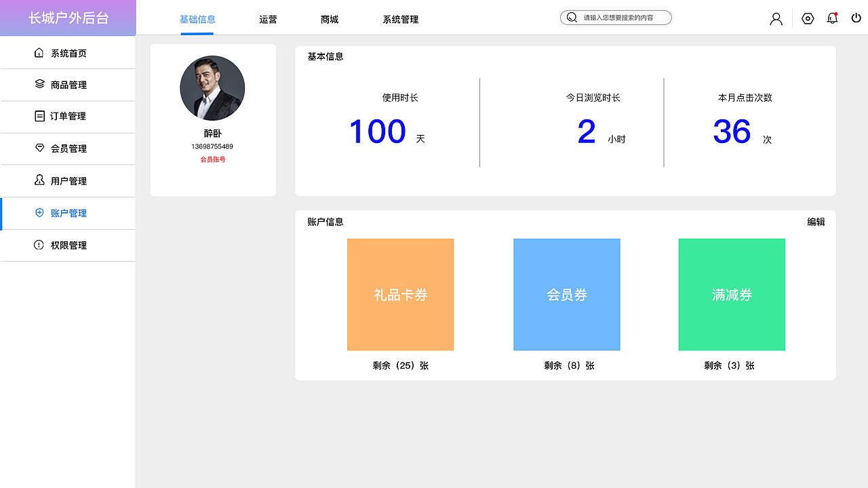Switch to the 运营 tab
868x488 pixels.
point(268,20)
